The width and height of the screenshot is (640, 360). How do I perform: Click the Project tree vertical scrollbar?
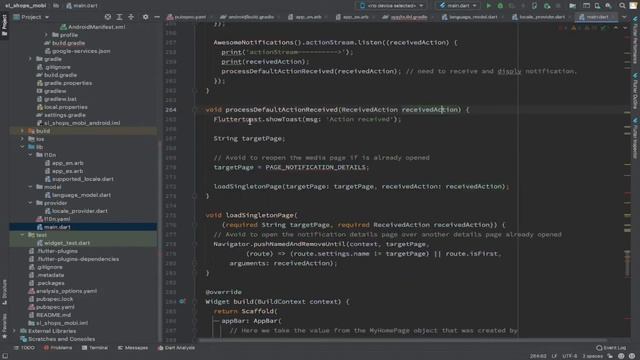(x=160, y=241)
